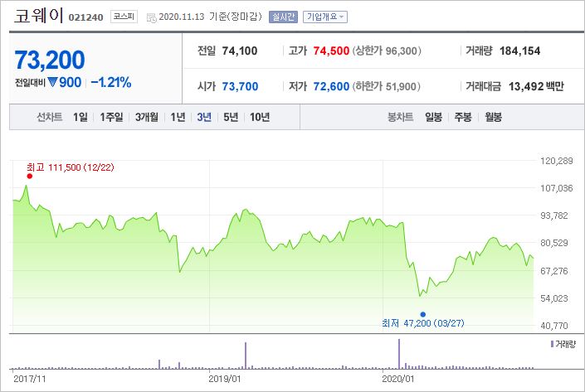This screenshot has width=585, height=392.
Task: Click the 거래량 purple legend marker
Action: point(552,344)
